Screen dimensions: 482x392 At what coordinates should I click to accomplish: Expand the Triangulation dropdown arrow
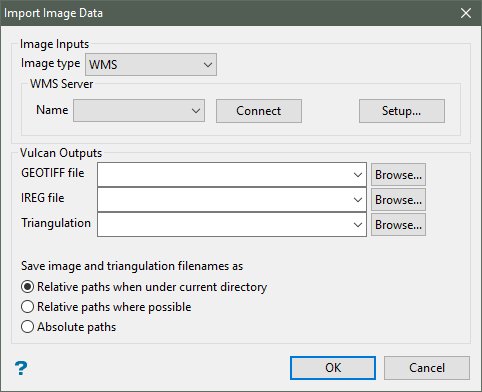tap(358, 225)
